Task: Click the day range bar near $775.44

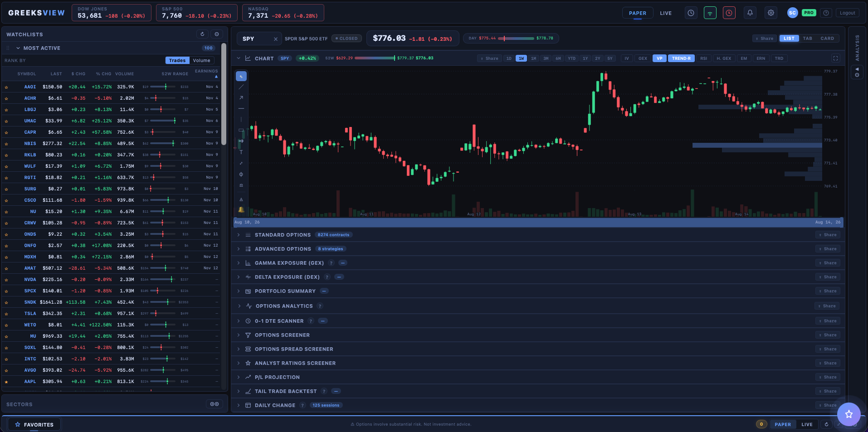Action: point(516,39)
